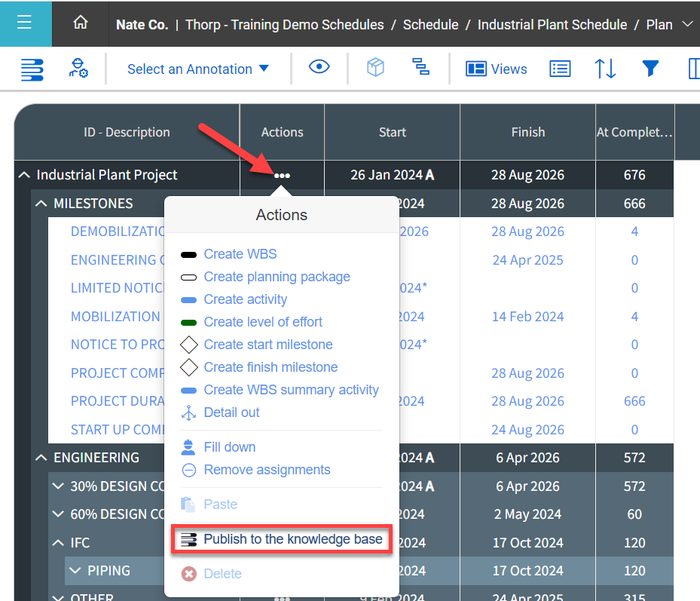Click the Actions ellipsis on Industrial Plant Project
This screenshot has height=601, width=700.
click(x=281, y=175)
